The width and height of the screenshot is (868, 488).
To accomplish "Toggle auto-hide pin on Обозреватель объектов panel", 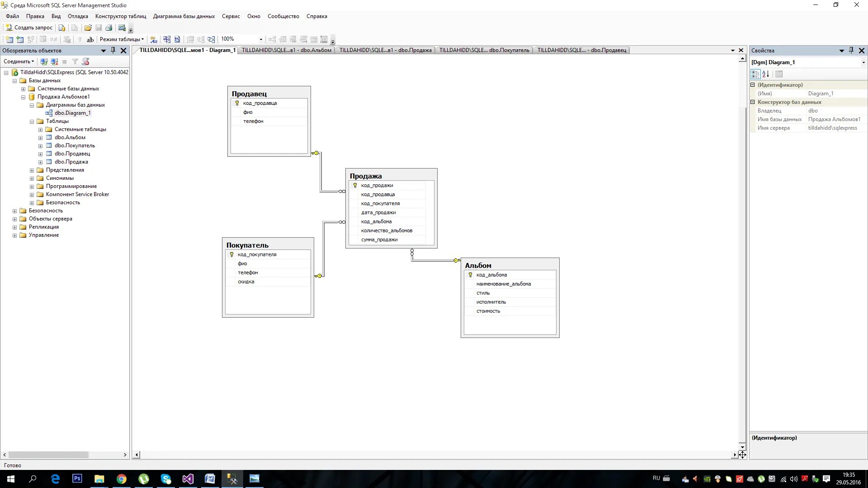I will tap(113, 50).
